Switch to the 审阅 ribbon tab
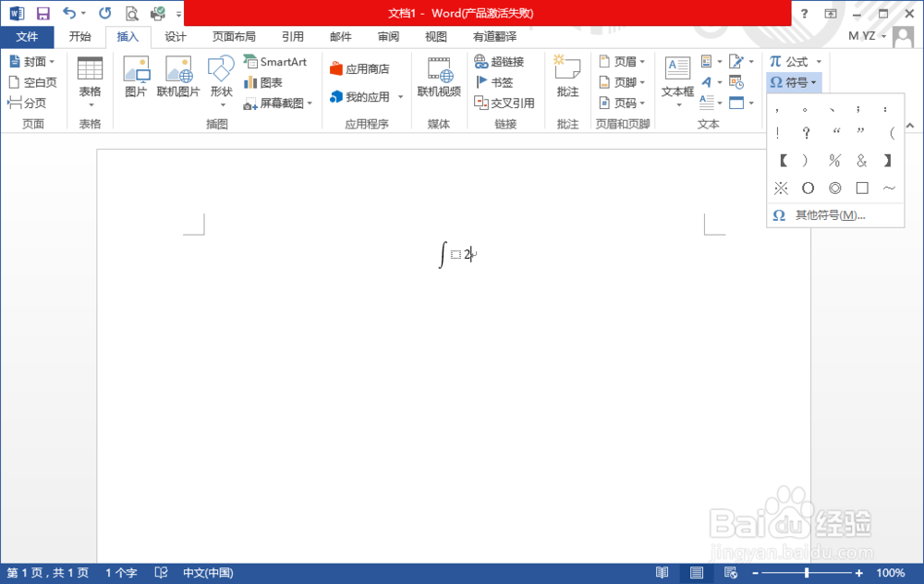The height and width of the screenshot is (584, 924). [388, 37]
